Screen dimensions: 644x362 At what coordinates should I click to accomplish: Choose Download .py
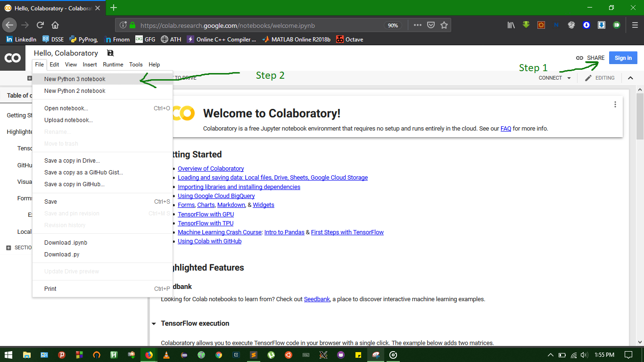102,255
